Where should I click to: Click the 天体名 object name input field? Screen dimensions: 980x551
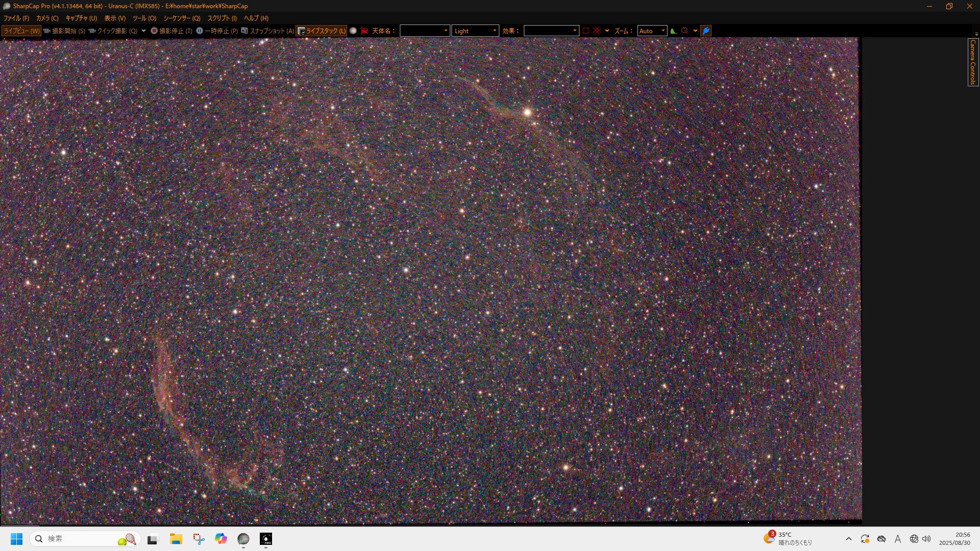(421, 31)
